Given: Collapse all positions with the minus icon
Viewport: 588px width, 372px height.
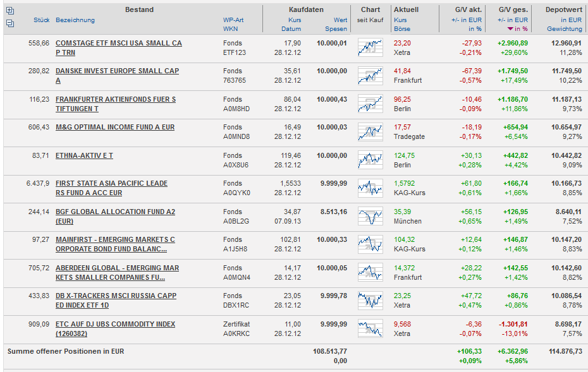Looking at the screenshot, I should click(x=10, y=23).
